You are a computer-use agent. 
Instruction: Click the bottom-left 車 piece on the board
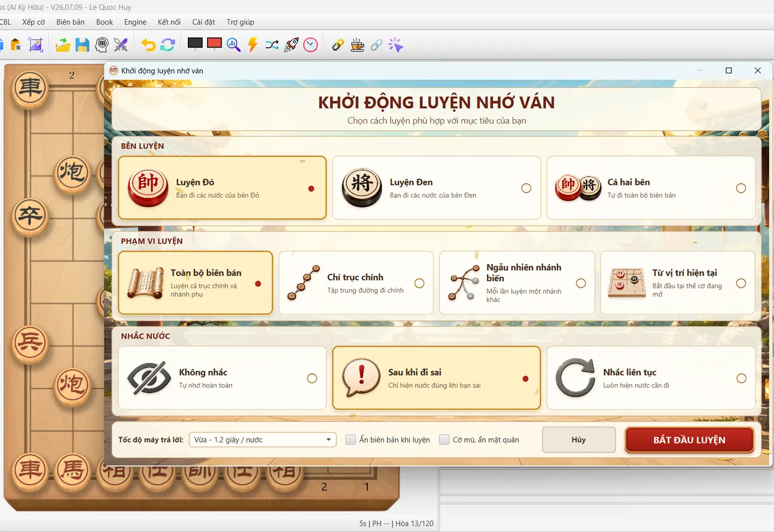pos(30,471)
